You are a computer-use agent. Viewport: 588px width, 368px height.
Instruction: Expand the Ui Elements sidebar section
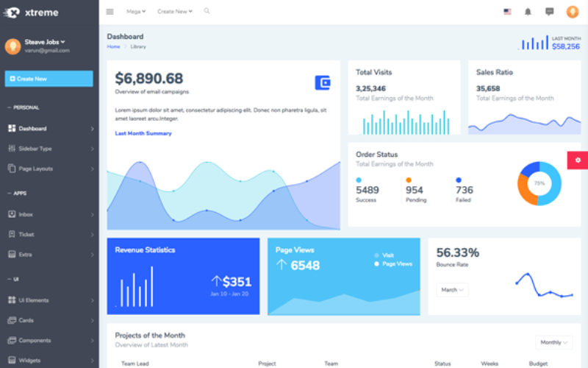[34, 300]
